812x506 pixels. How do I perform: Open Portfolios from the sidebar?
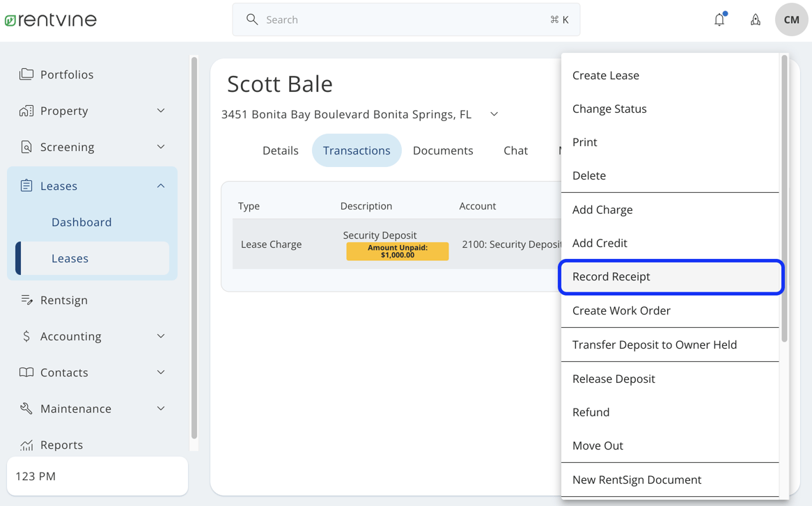(x=66, y=74)
